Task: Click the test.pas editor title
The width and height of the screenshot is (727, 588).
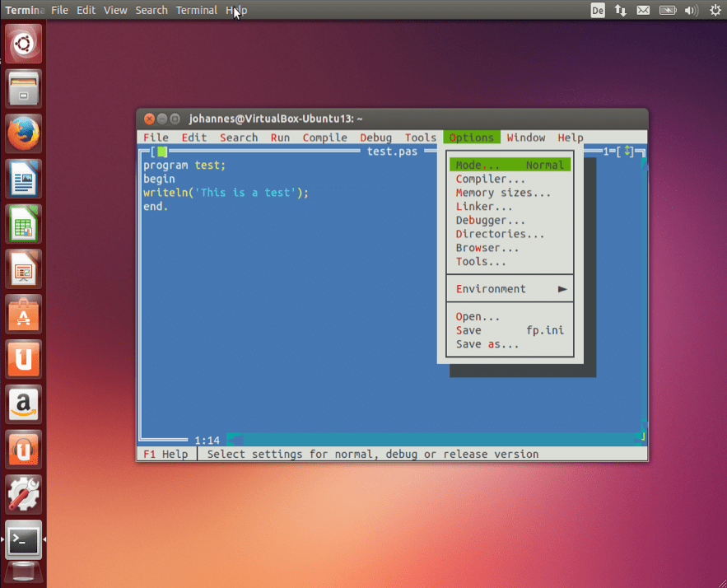Action: point(392,152)
